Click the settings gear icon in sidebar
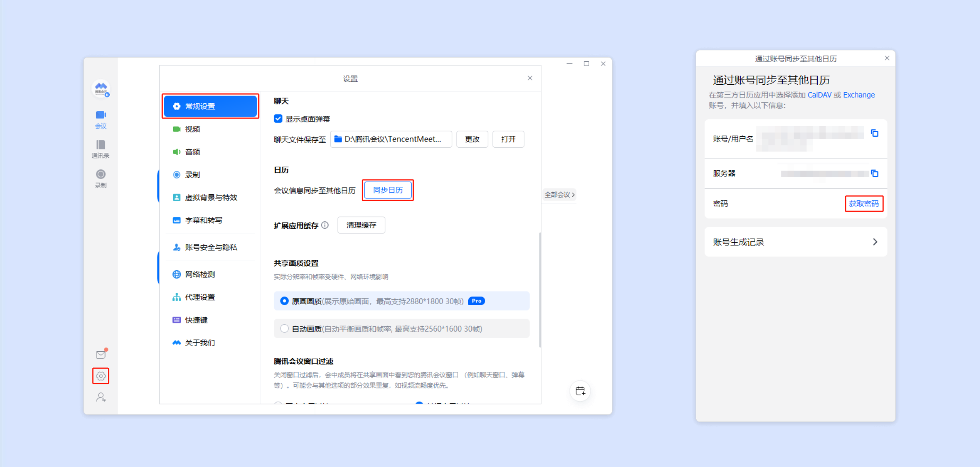 tap(101, 376)
